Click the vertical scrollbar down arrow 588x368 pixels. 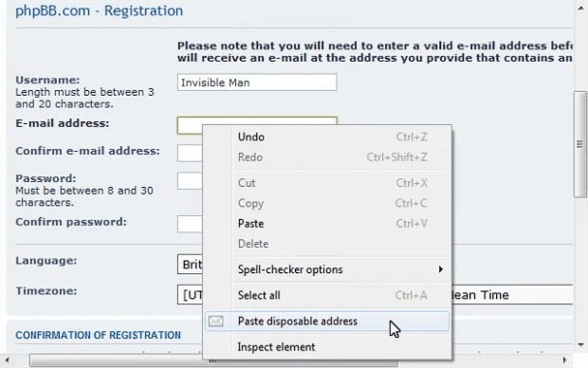pyautogui.click(x=580, y=344)
